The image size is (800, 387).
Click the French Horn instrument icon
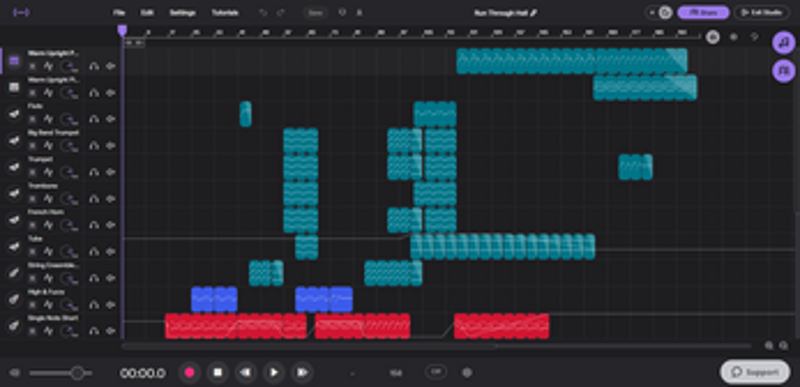[14, 220]
